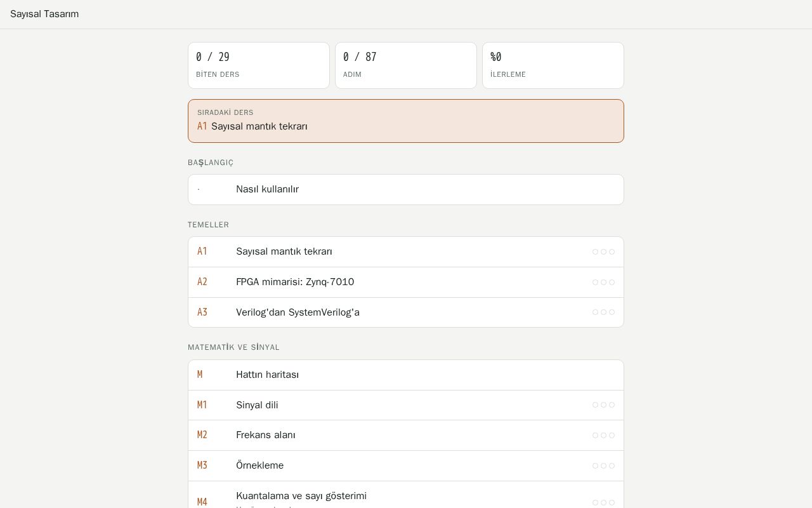This screenshot has width=812, height=508.
Task: Click the Matematik ve Sinyal section heading
Action: 233,347
